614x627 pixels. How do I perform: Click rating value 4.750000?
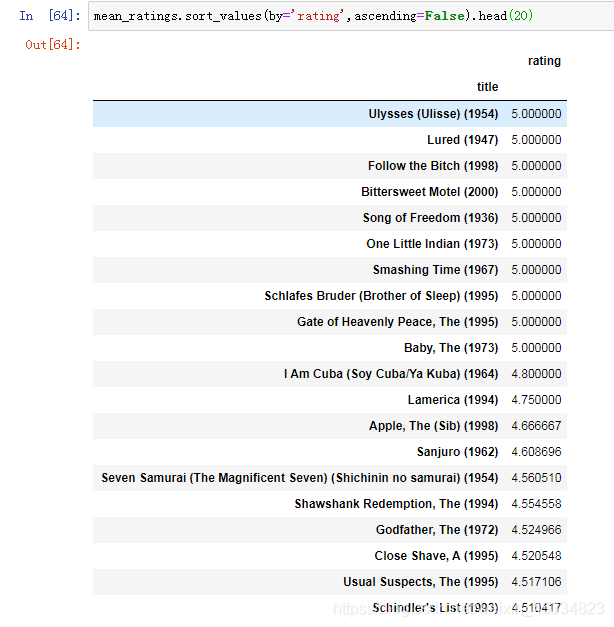click(536, 400)
